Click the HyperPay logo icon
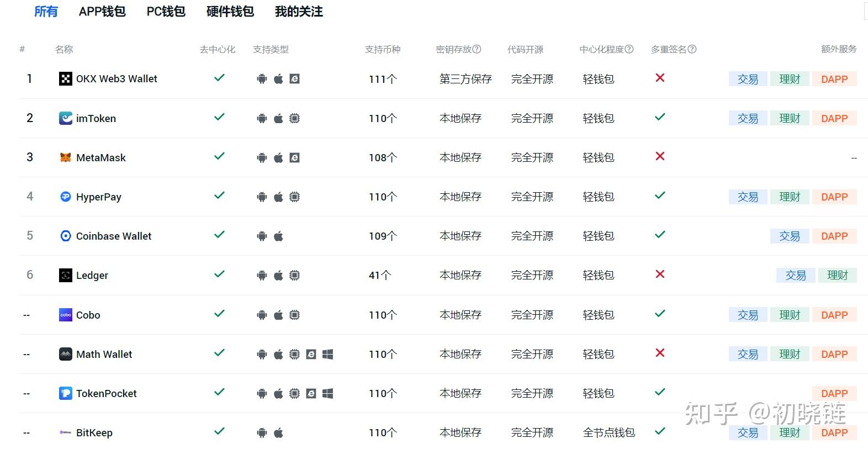868x449 pixels. (x=66, y=197)
